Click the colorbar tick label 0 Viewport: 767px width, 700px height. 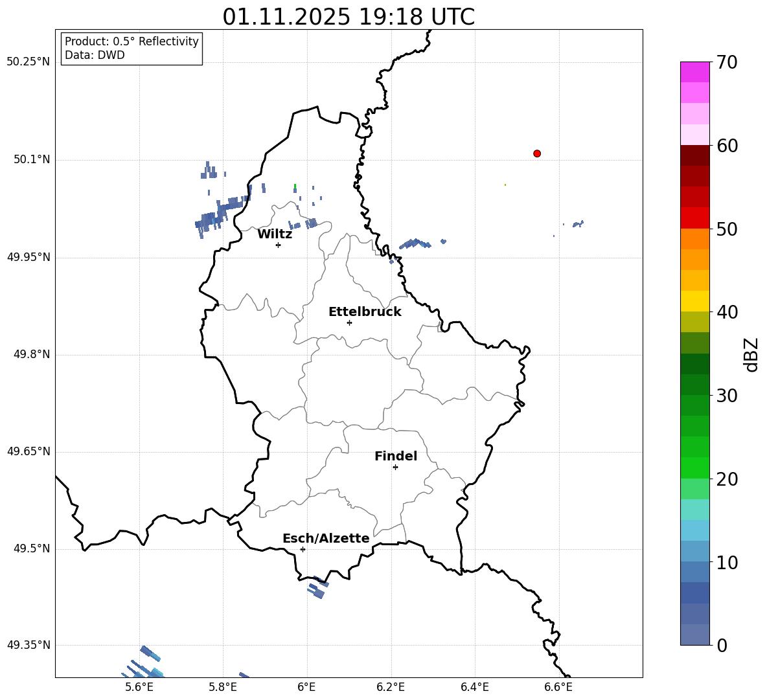[722, 645]
